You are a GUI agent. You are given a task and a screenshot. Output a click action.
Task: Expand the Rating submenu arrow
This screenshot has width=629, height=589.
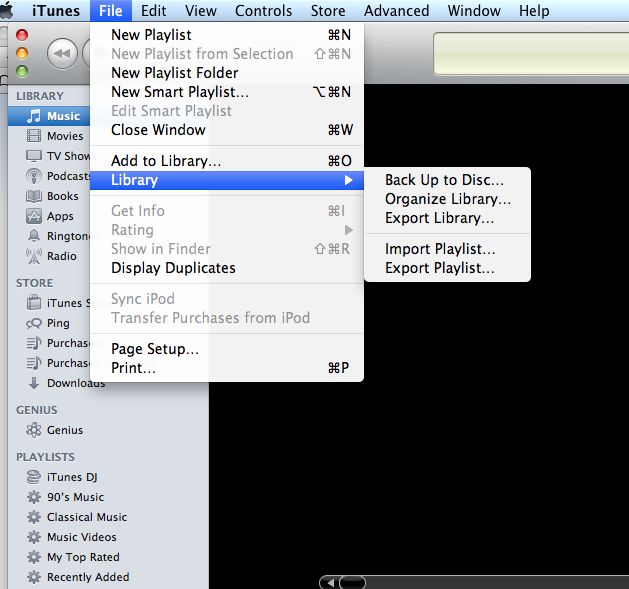[348, 230]
